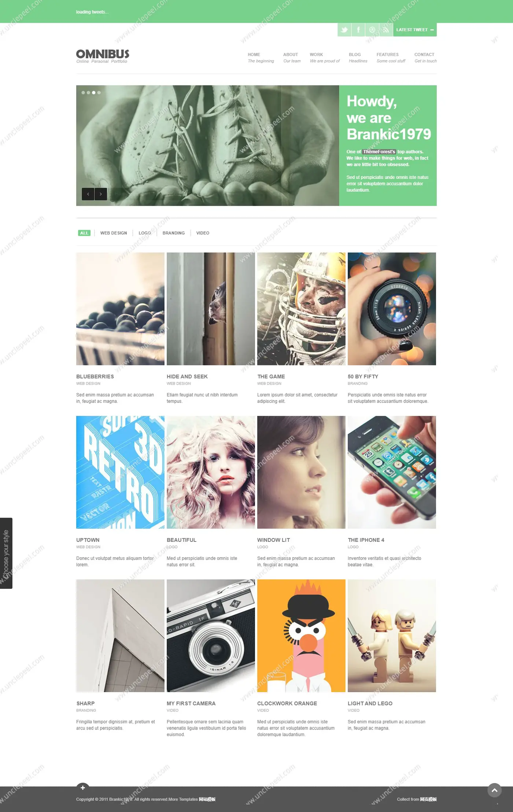Advance slider with right arrow button
Viewport: 513px width, 812px height.
[x=101, y=194]
